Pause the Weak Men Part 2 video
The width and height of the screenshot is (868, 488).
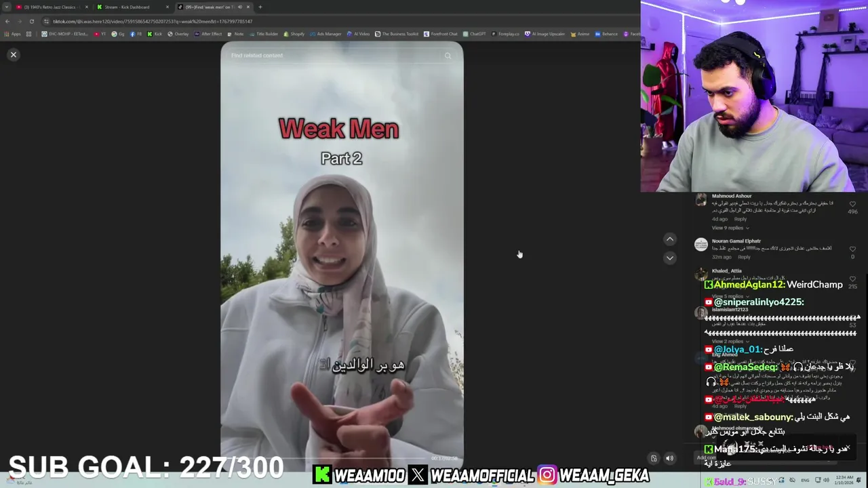pyautogui.click(x=342, y=258)
